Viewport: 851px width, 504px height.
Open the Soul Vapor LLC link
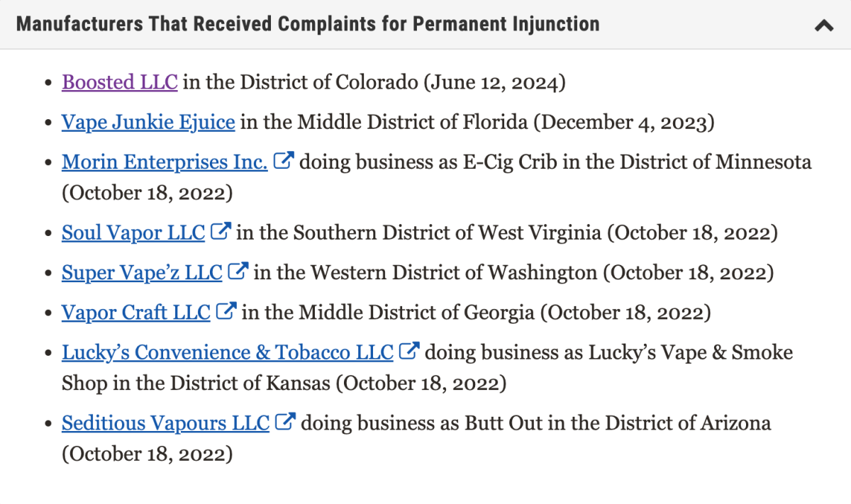click(x=133, y=232)
